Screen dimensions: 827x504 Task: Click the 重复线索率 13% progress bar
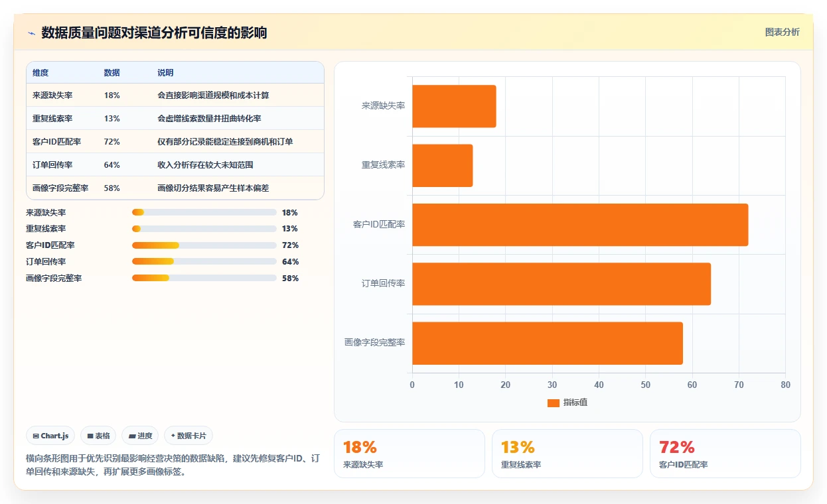[x=204, y=229]
